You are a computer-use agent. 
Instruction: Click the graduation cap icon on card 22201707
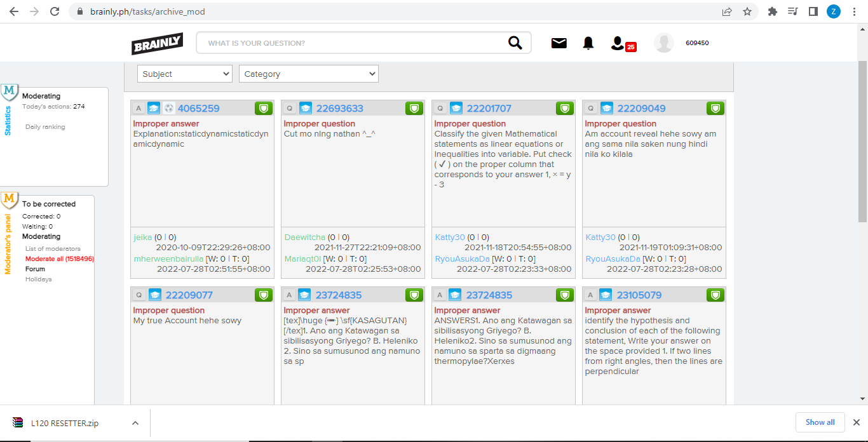pyautogui.click(x=455, y=108)
